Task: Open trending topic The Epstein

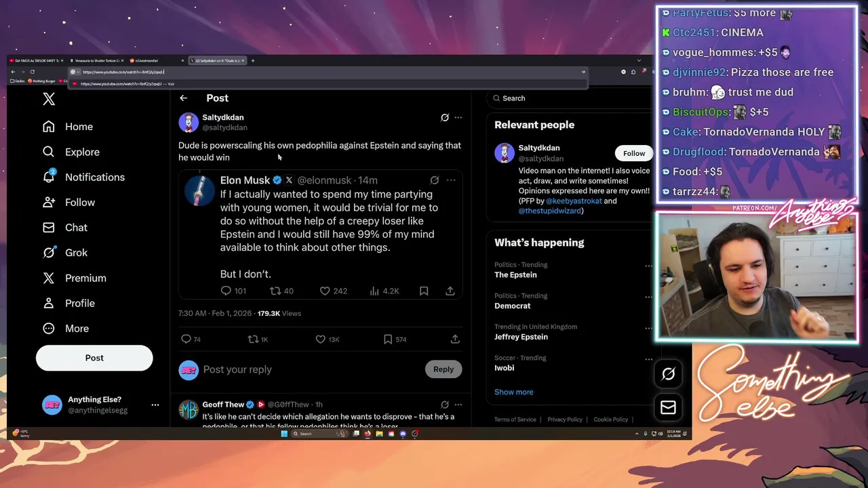Action: pos(515,274)
